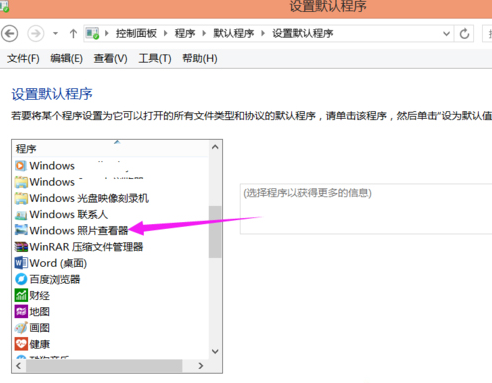Viewport: 492px width, 383px height.
Task: Select the first Windows media player entry icon
Action: [x=21, y=166]
